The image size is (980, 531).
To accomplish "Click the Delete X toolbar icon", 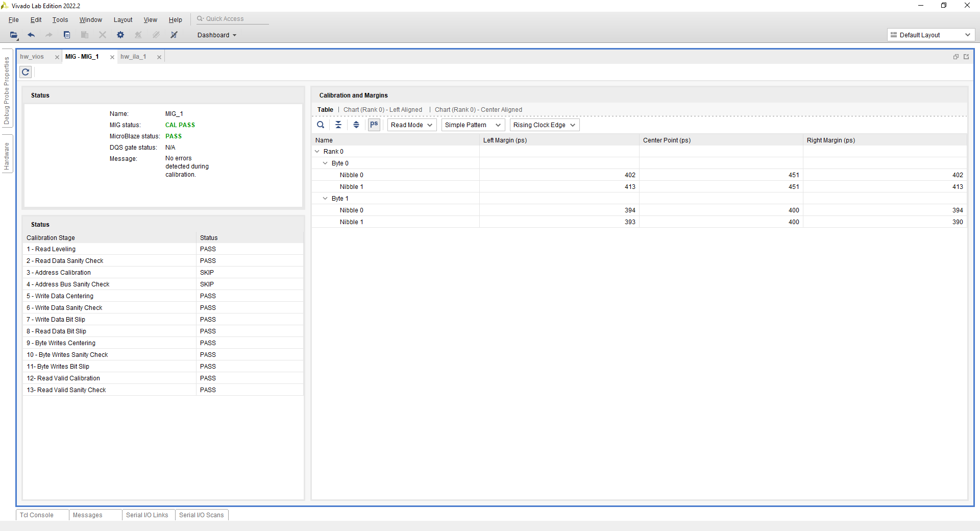I will pos(103,35).
